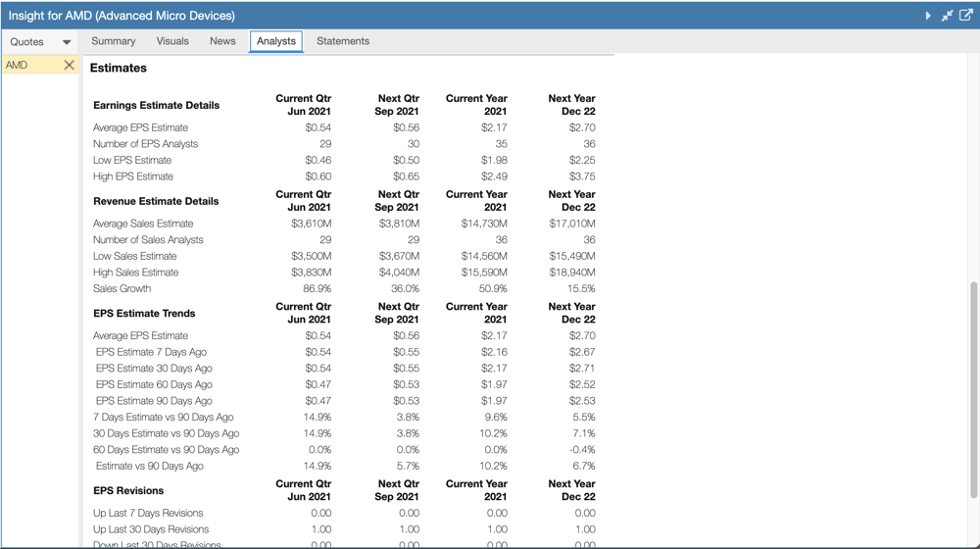Screen dimensions: 980x549
Task: Click the $17,010M next year sales value
Action: (x=572, y=224)
